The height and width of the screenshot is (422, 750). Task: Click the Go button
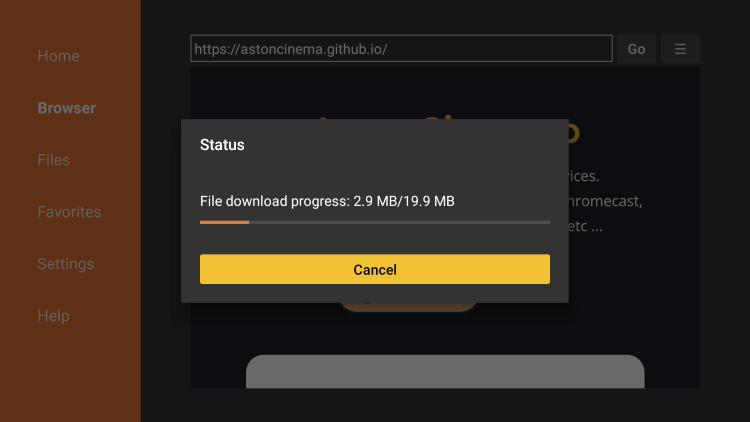[636, 49]
